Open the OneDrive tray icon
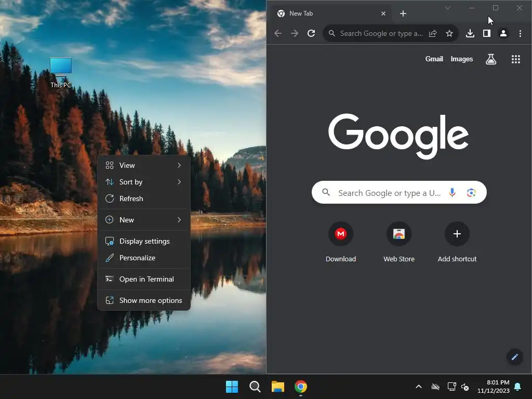Viewport: 532px width, 399px height. [x=435, y=387]
